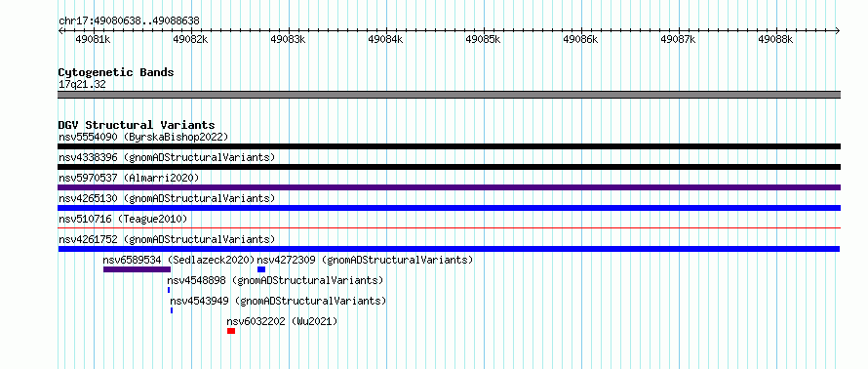Select the tiny blue mark under nsv4543949

(x=172, y=310)
